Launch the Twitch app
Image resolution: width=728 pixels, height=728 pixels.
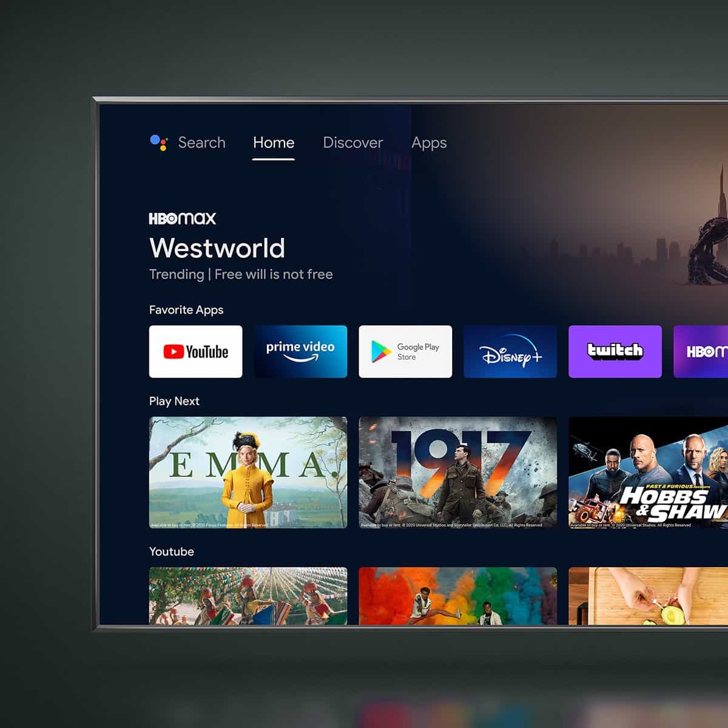[615, 352]
